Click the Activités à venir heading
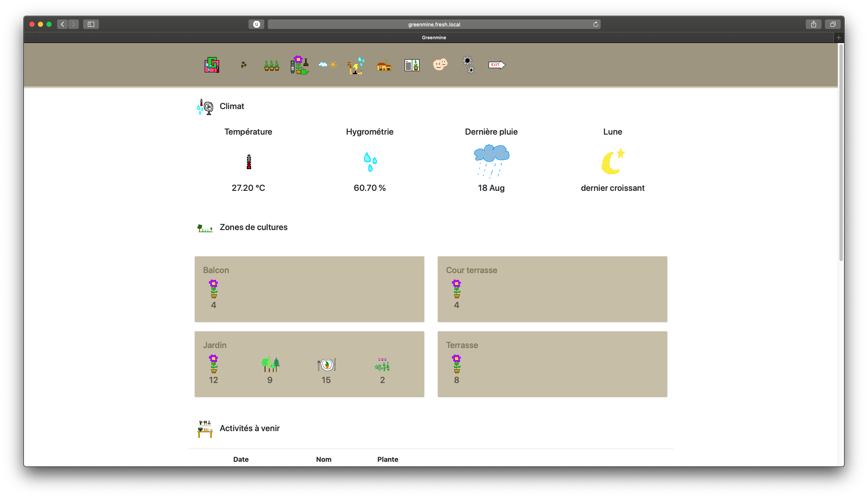The image size is (868, 498). coord(250,428)
